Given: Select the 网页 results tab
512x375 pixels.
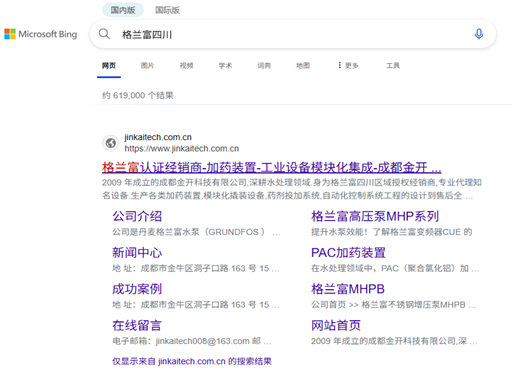Looking at the screenshot, I should [x=109, y=65].
